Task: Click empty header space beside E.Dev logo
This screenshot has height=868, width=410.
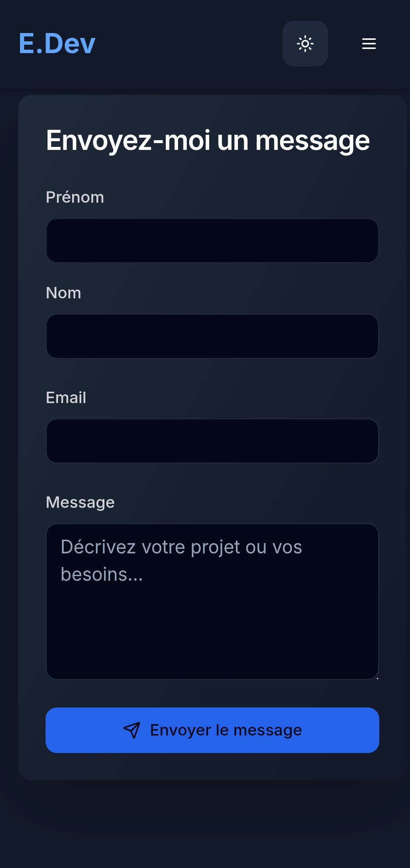Action: pyautogui.click(x=190, y=44)
